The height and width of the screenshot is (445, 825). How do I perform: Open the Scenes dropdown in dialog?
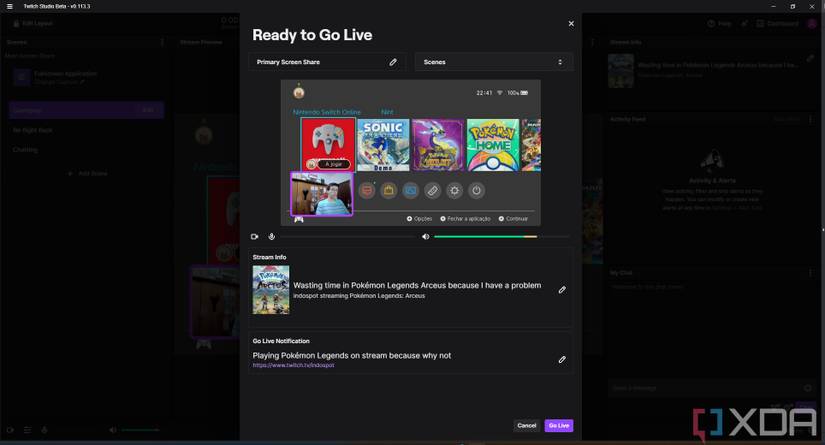(x=494, y=62)
